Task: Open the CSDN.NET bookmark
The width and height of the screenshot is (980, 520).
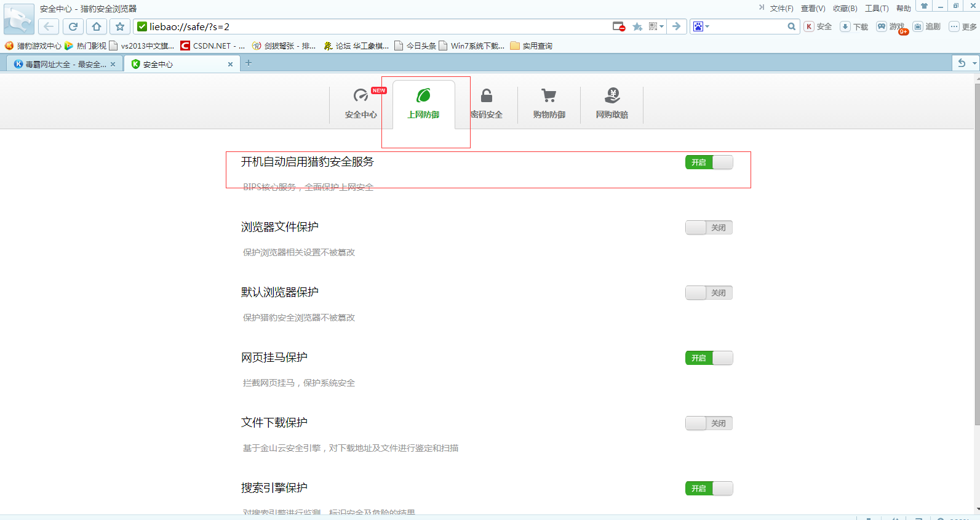Action: point(213,46)
